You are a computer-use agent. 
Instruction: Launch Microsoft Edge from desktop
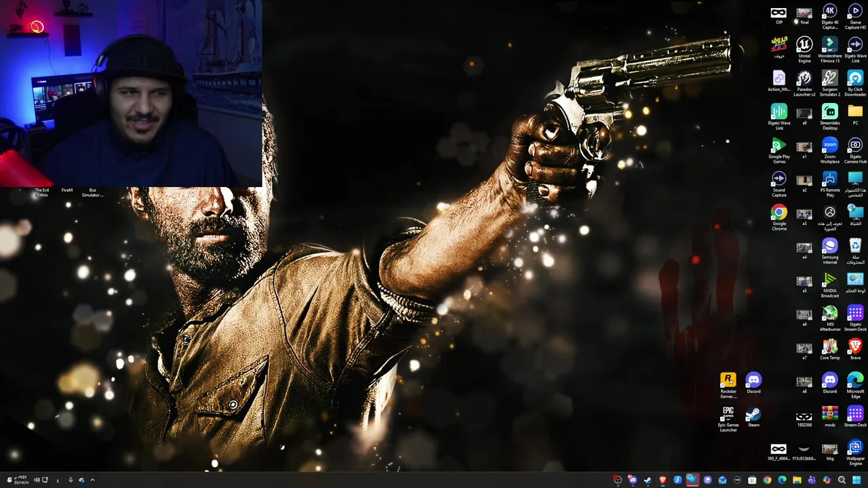coord(855,384)
